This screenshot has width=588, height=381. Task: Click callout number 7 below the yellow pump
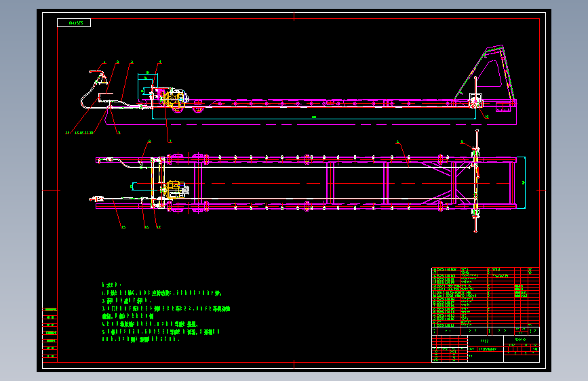(170, 142)
